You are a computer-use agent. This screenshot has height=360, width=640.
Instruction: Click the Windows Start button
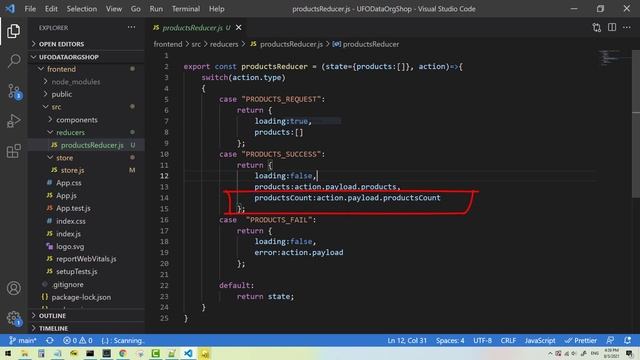[x=8, y=353]
